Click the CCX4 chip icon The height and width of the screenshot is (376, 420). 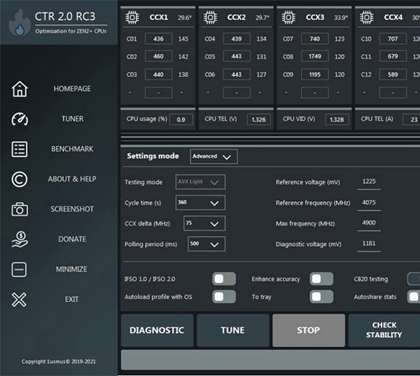pos(366,17)
